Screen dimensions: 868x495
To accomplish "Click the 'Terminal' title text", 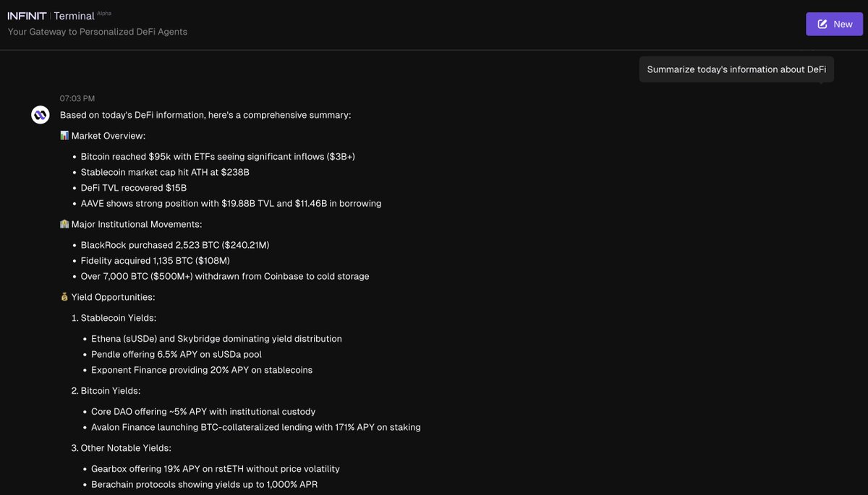I will (75, 16).
